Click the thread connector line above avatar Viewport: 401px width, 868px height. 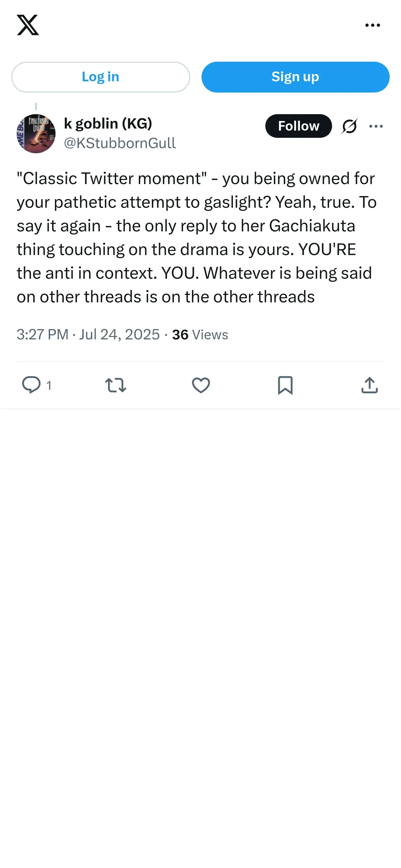click(x=36, y=107)
